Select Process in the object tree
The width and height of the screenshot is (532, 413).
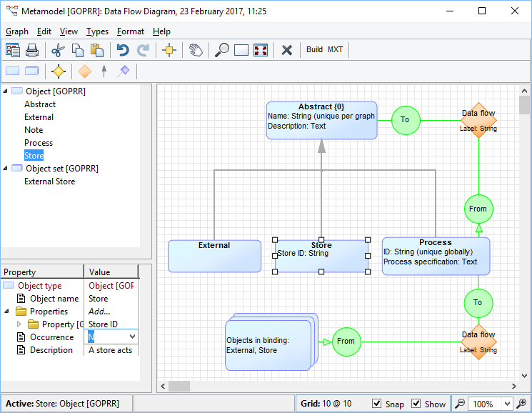[39, 143]
